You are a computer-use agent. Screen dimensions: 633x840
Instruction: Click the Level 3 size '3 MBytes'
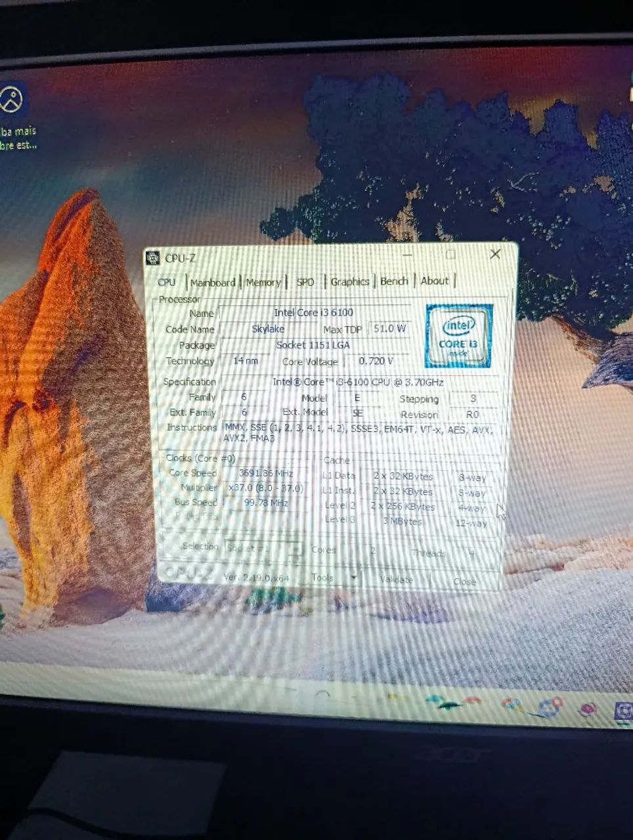click(x=403, y=522)
